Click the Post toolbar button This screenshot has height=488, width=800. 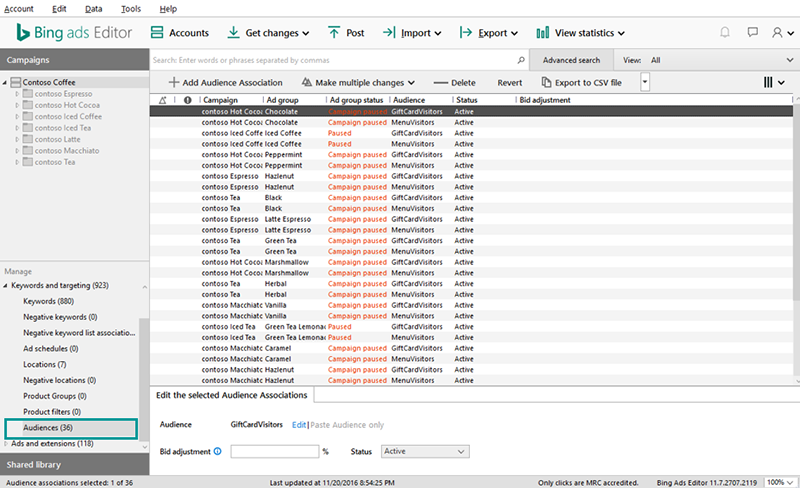(346, 33)
